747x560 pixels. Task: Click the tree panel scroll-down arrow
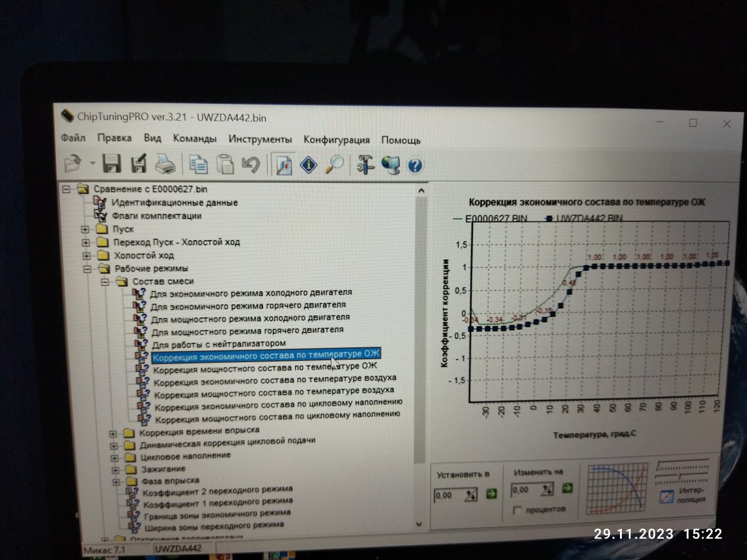point(419,525)
